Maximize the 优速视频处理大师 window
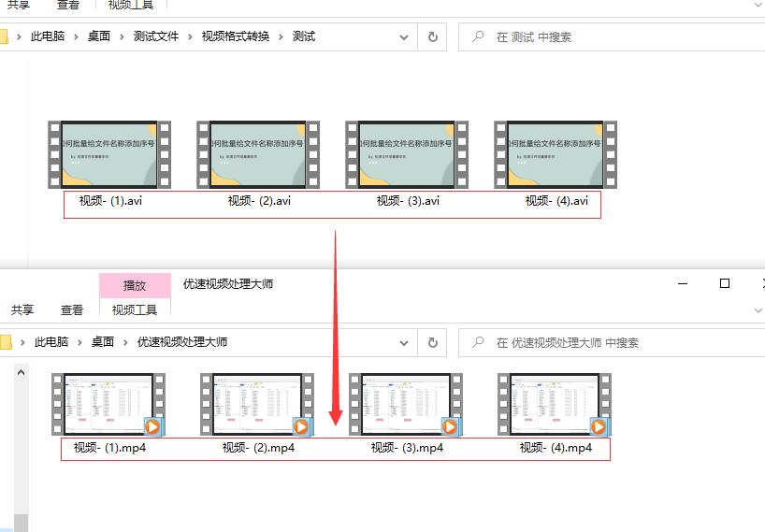Screen dimensions: 765x532 click(725, 283)
